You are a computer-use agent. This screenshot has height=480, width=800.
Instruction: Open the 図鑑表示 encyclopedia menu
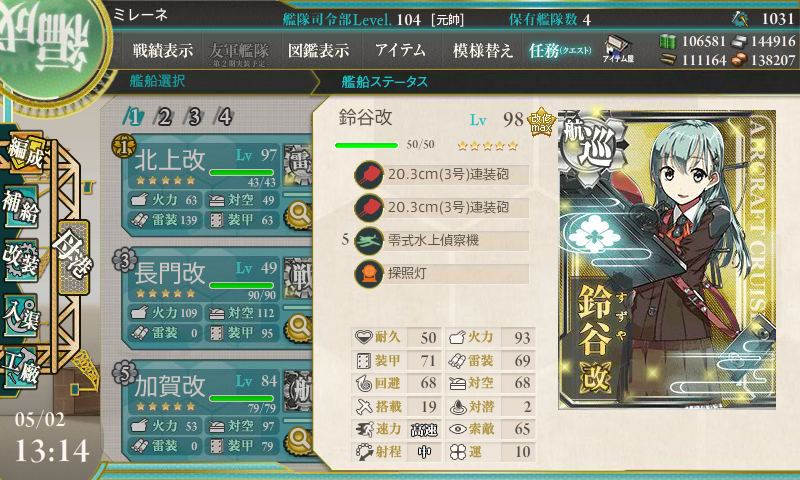coord(318,50)
